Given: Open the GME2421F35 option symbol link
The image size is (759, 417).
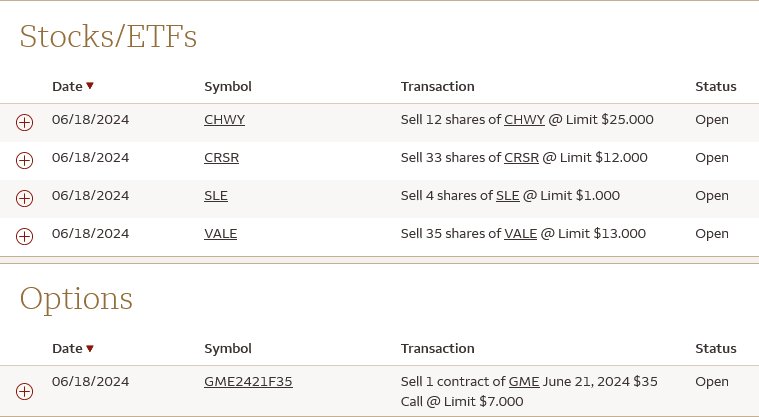Looking at the screenshot, I should [x=248, y=382].
